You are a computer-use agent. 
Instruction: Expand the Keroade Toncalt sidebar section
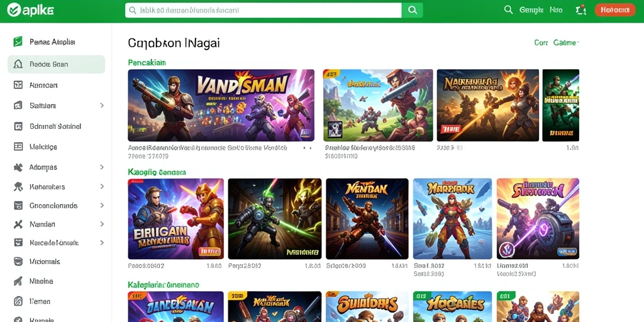coord(102,243)
